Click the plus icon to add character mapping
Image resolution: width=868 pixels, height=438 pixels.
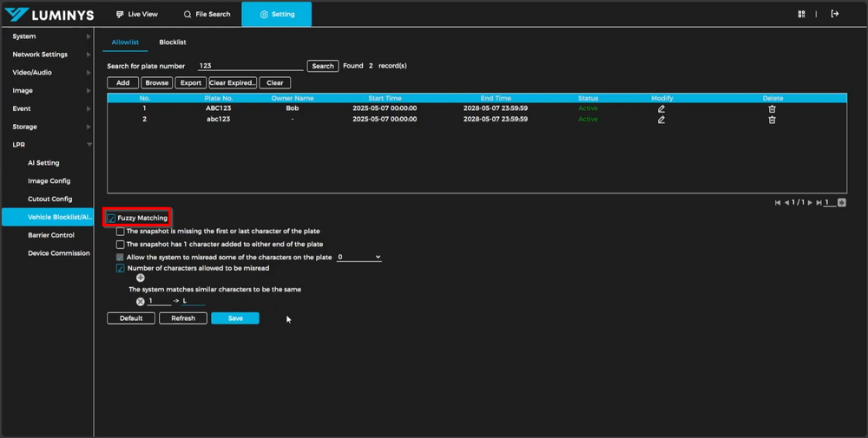click(141, 278)
